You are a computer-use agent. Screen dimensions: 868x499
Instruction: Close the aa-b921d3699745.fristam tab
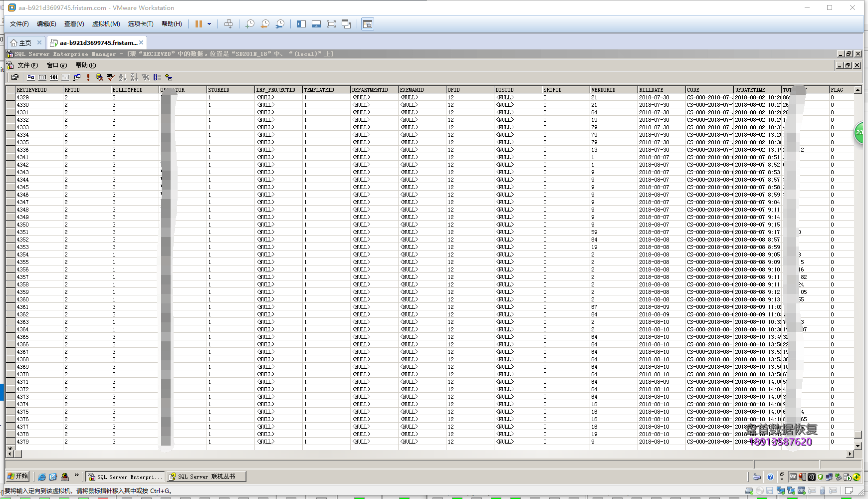click(x=141, y=42)
